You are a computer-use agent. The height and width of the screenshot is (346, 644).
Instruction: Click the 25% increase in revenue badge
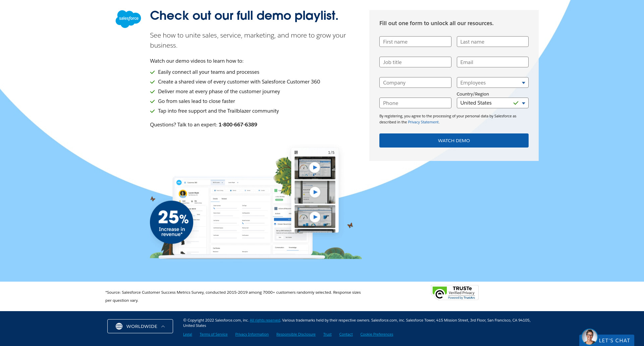point(171,222)
